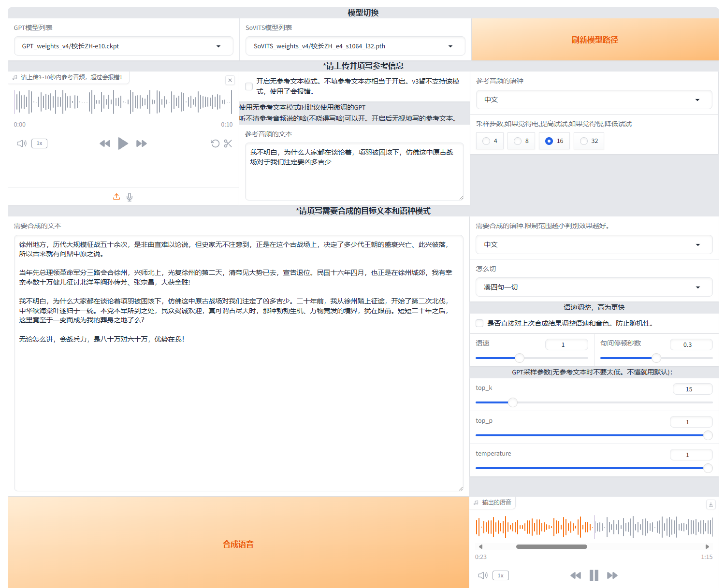Image resolution: width=725 pixels, height=588 pixels.
Task: Enable the no-reference-text mode checkbox
Action: (249, 86)
